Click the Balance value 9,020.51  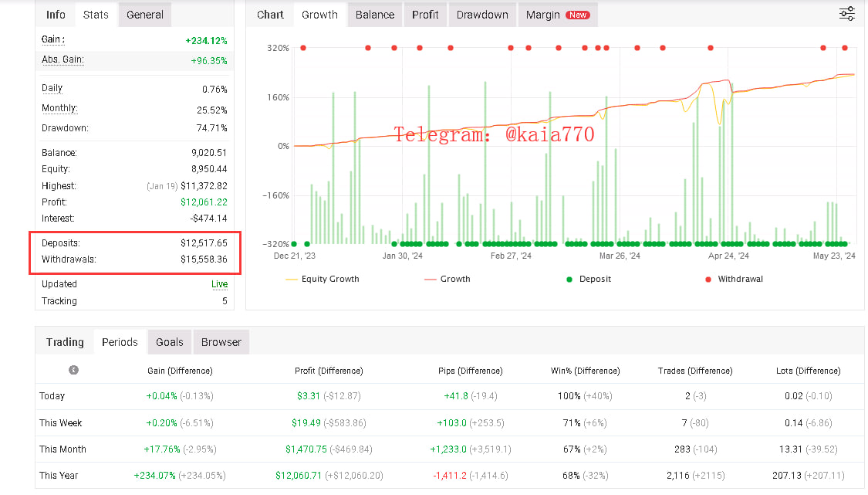(209, 153)
